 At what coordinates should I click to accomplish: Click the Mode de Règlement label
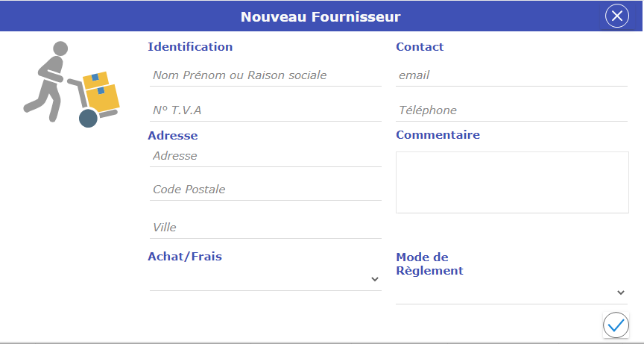(429, 264)
